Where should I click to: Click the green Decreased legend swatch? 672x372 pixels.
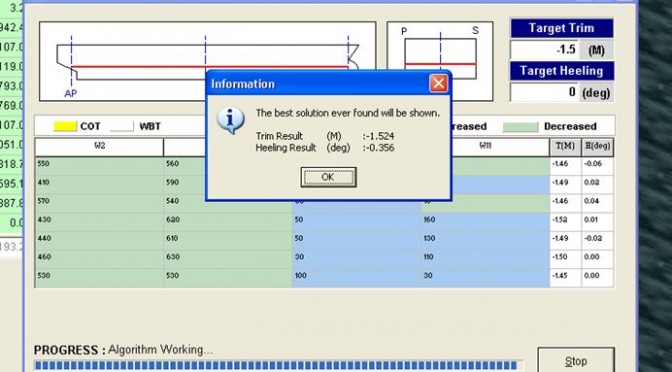pyautogui.click(x=520, y=127)
